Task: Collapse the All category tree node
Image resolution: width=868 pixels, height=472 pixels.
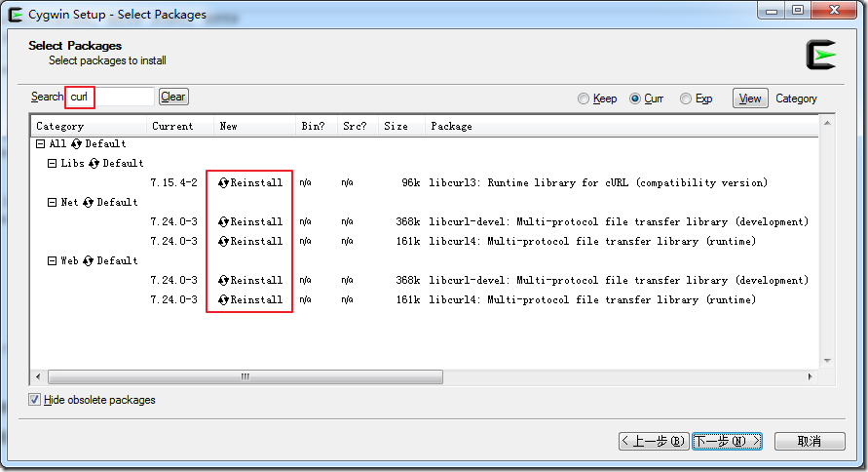Action: tap(40, 144)
